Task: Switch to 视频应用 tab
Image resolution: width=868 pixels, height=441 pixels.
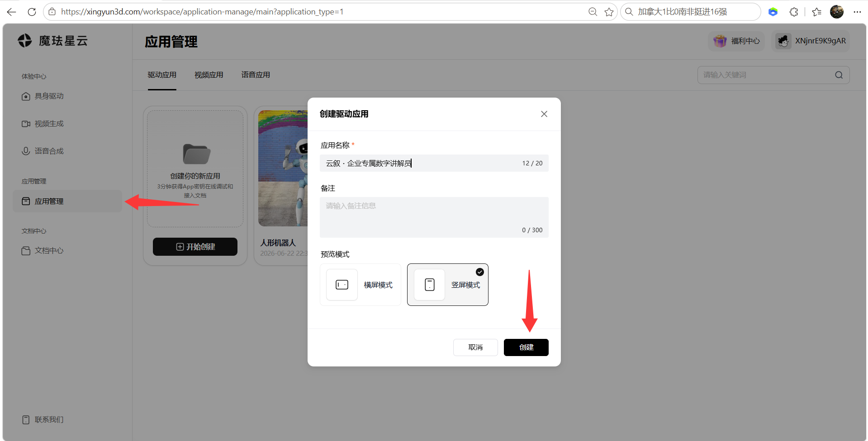Action: pos(209,75)
